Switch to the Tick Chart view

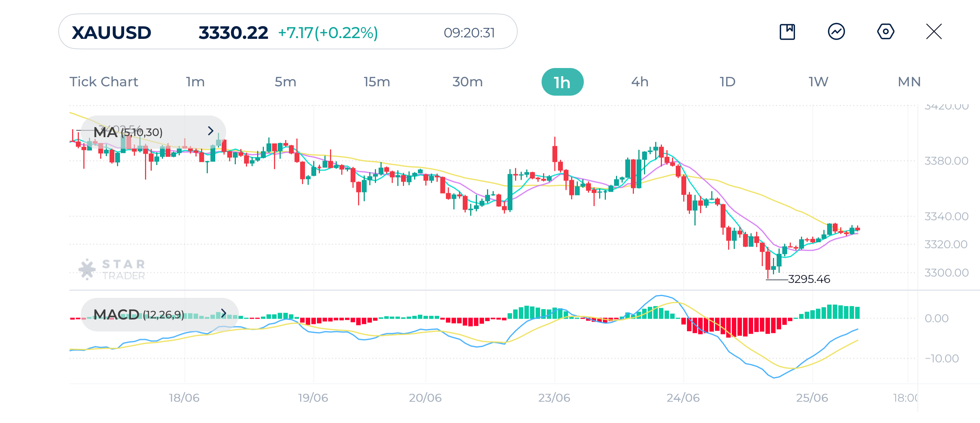coord(104,81)
